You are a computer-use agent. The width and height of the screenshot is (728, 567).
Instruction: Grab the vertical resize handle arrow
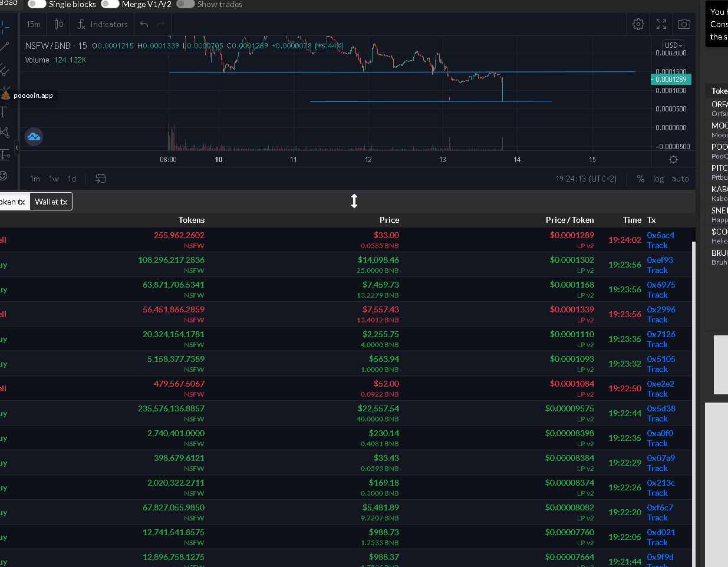(354, 201)
